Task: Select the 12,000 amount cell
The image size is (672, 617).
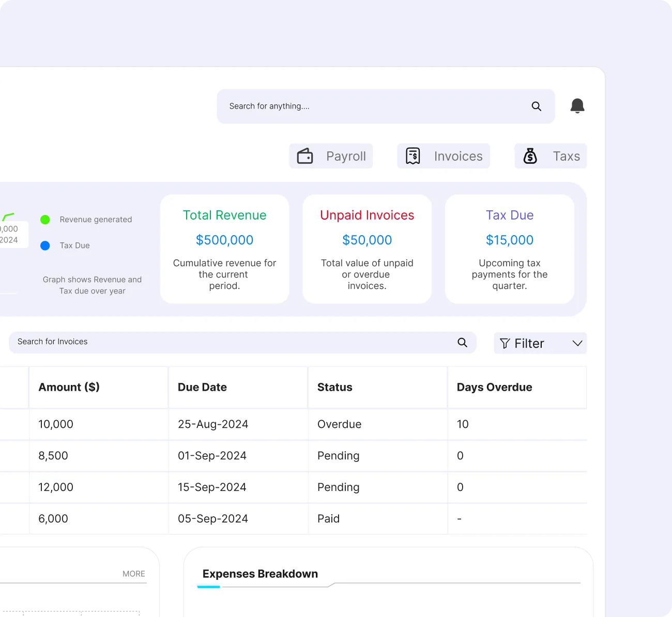Action: click(99, 487)
